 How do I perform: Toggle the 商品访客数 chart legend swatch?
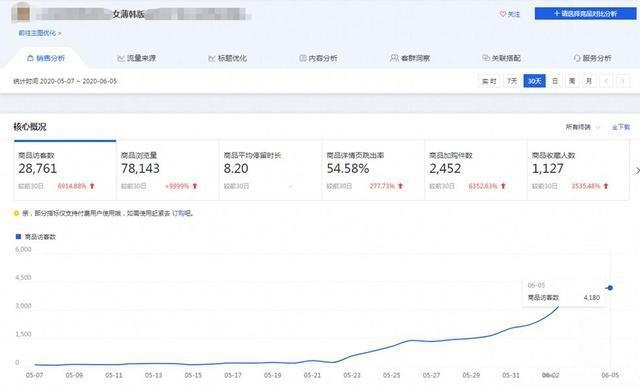18,236
